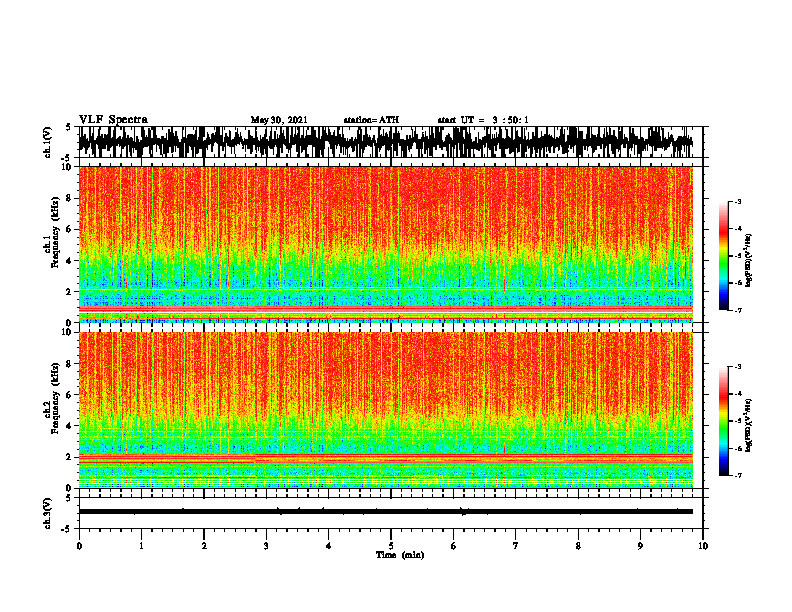Click time axis tick label "8"

pyautogui.click(x=578, y=546)
